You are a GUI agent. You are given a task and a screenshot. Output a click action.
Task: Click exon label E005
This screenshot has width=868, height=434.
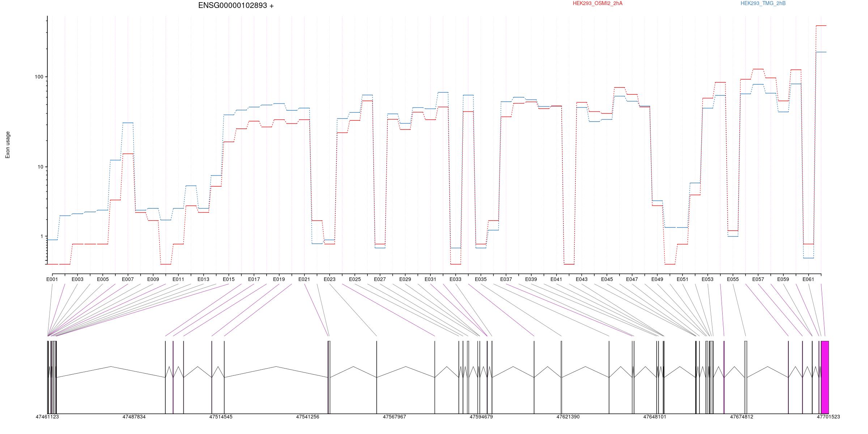103,279
